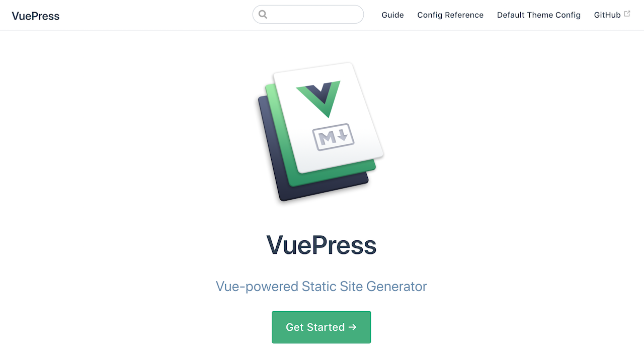Viewport: 644px width, 359px height.
Task: Click the word Started on green button
Action: tap(326, 327)
